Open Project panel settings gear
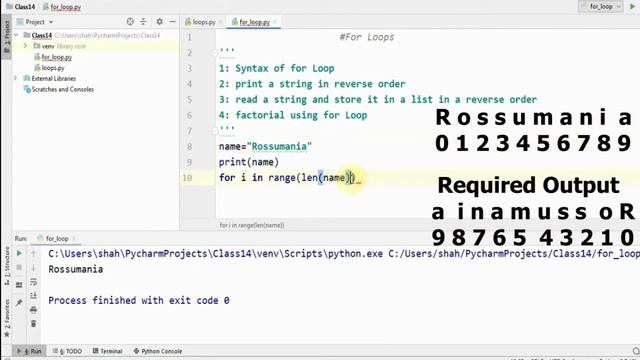The height and width of the screenshot is (360, 640). coord(159,22)
